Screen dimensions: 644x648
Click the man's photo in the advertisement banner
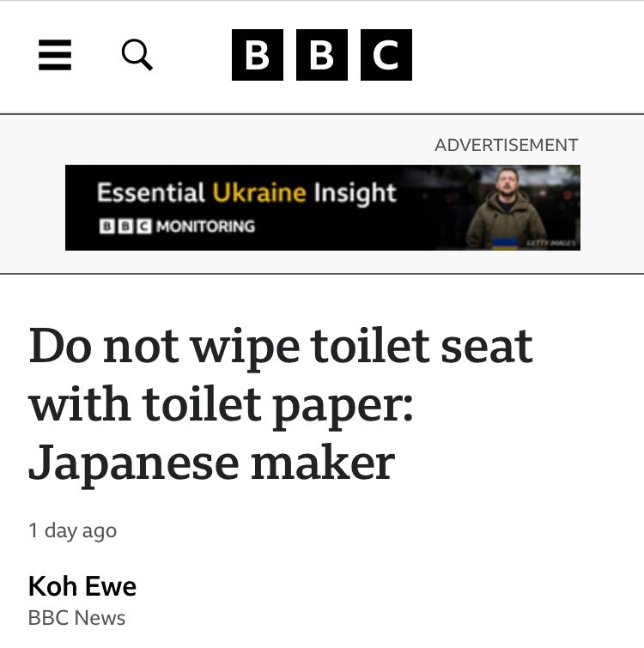(507, 208)
